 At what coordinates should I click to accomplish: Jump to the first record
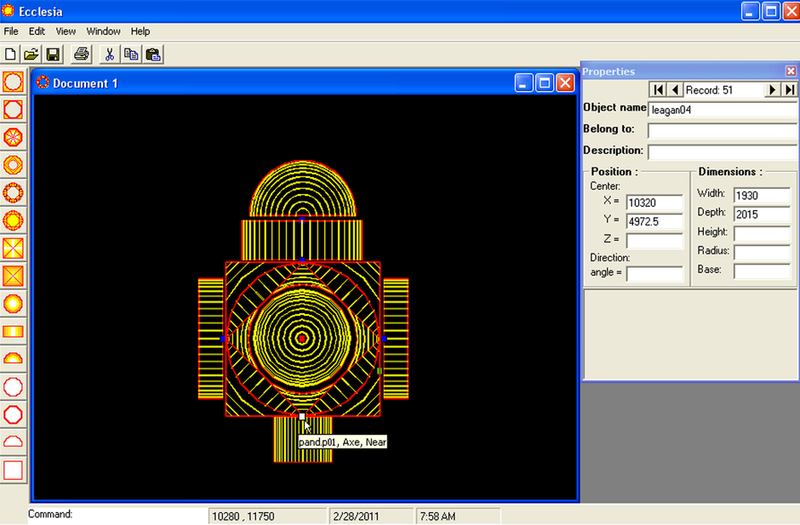(658, 90)
